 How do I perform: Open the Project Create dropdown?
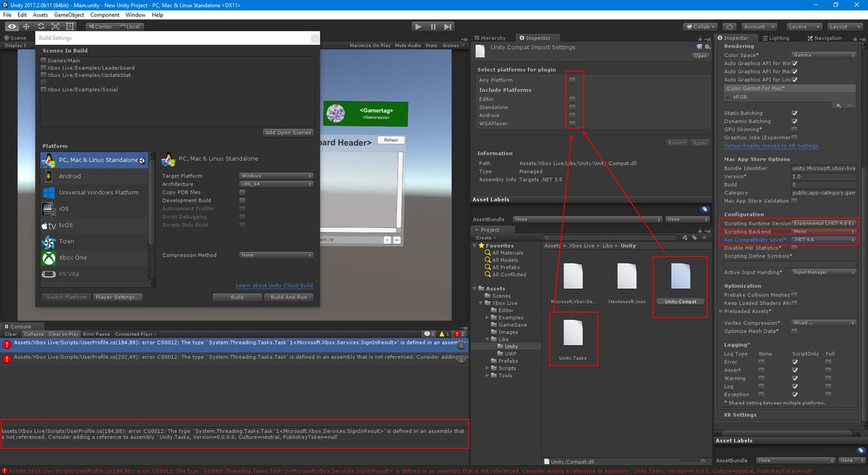click(485, 237)
